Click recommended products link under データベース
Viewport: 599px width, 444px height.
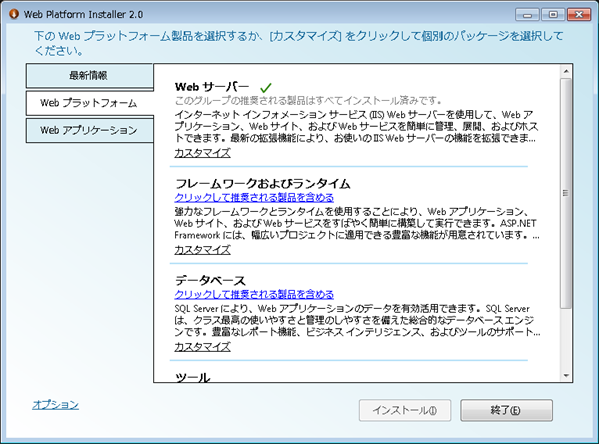coord(254,295)
